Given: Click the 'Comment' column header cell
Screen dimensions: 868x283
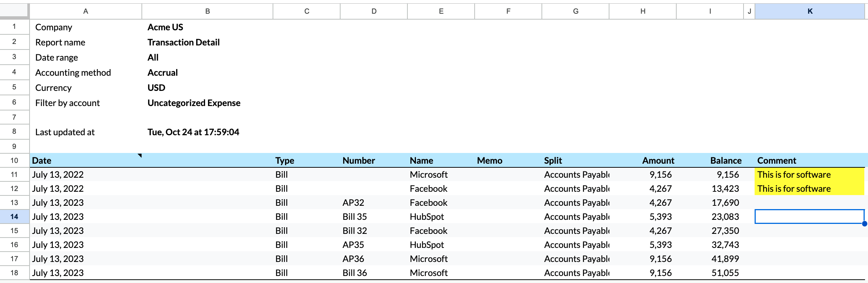Looking at the screenshot, I should pos(810,160).
